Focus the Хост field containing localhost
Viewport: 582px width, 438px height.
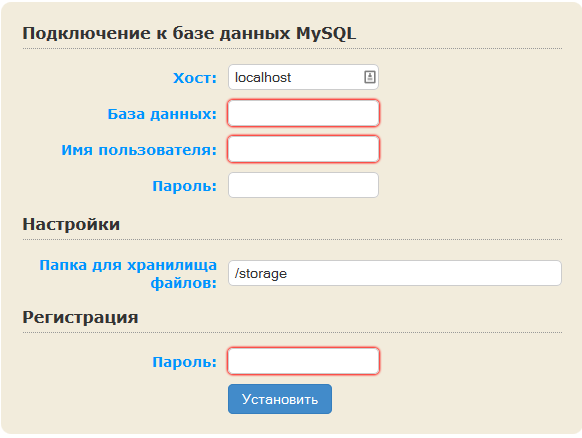[x=303, y=77]
